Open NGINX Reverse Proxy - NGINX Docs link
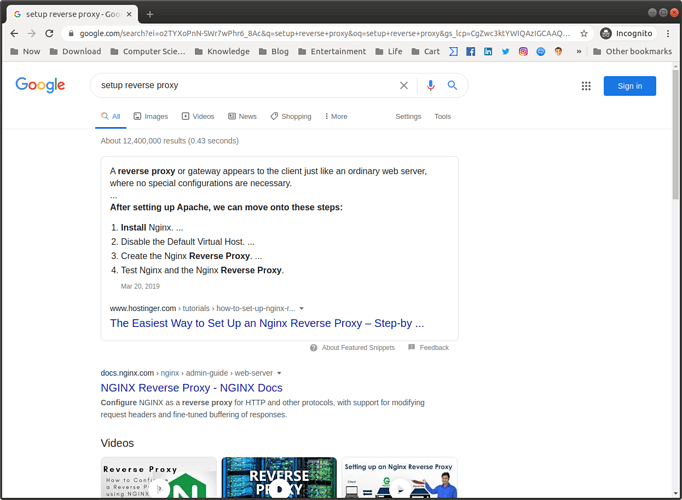682x500 pixels. (x=191, y=388)
